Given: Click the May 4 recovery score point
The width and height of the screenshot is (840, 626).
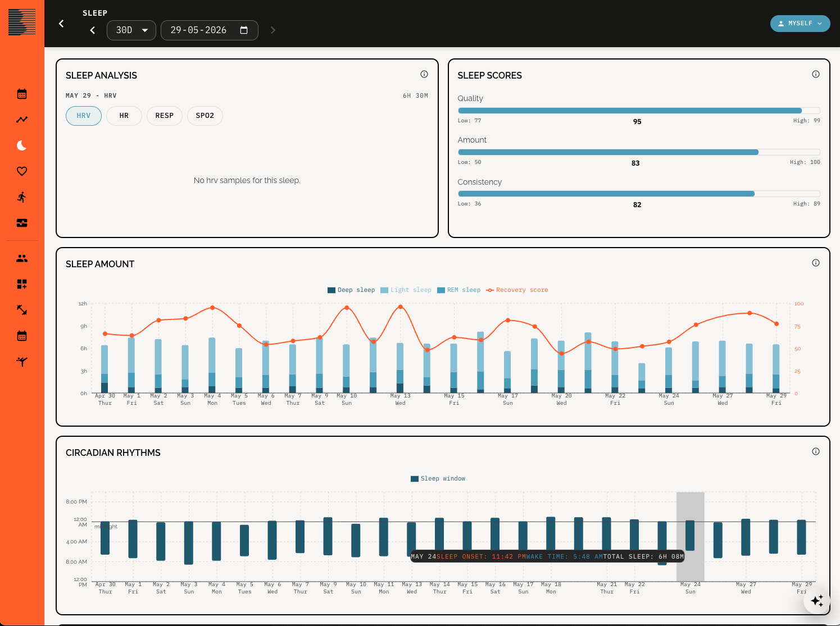Looking at the screenshot, I should click(x=212, y=308).
